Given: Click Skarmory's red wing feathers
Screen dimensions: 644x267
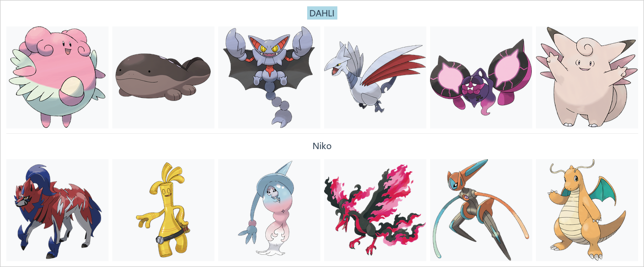Looking at the screenshot, I should coord(401,66).
